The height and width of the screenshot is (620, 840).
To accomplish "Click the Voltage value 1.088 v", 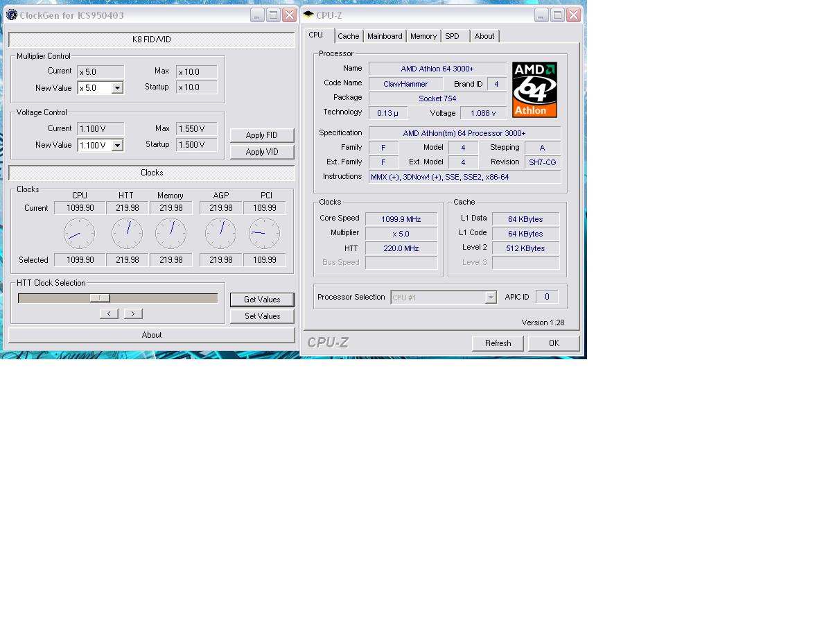I will (483, 113).
